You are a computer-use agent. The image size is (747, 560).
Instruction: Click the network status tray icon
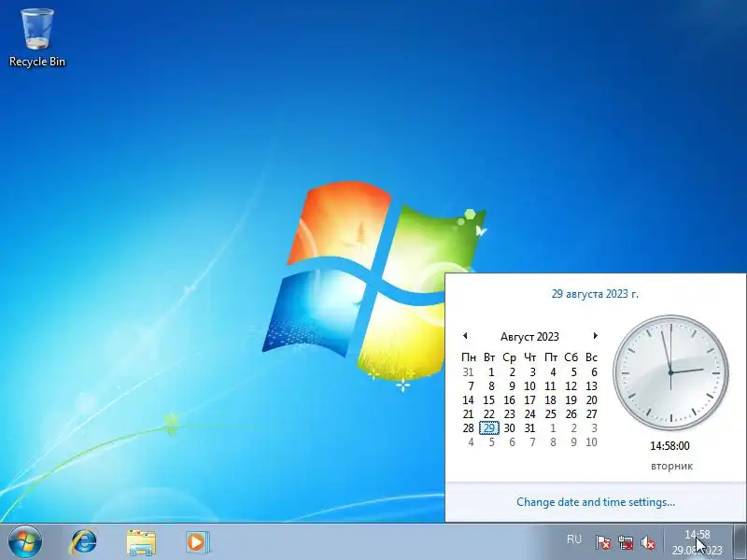626,542
